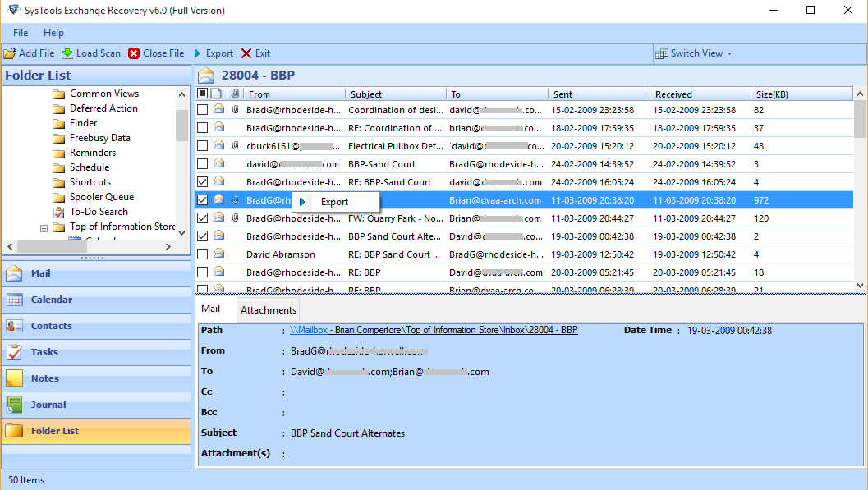Image resolution: width=868 pixels, height=490 pixels.
Task: Choose Export from the context menu
Action: 336,202
